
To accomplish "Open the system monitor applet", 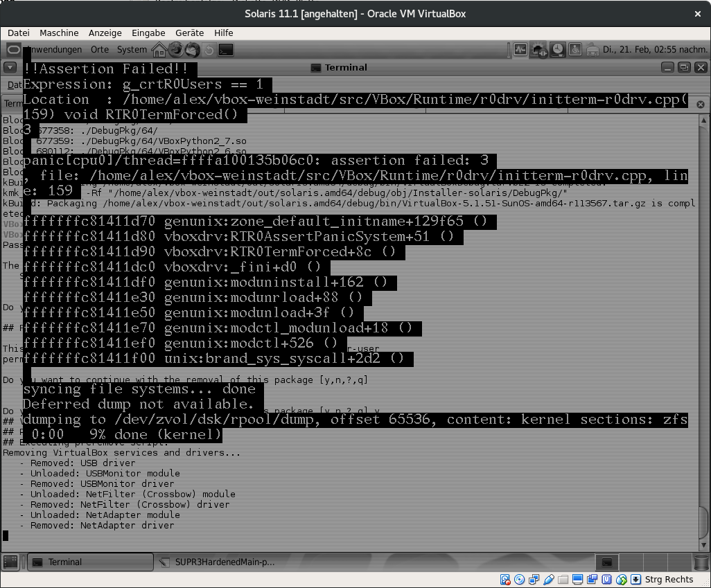I will coord(520,49).
